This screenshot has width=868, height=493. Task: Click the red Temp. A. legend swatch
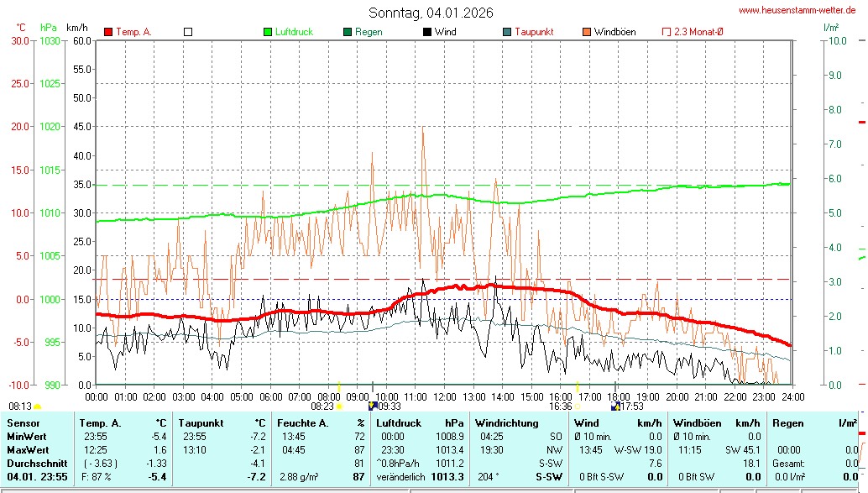coord(108,32)
